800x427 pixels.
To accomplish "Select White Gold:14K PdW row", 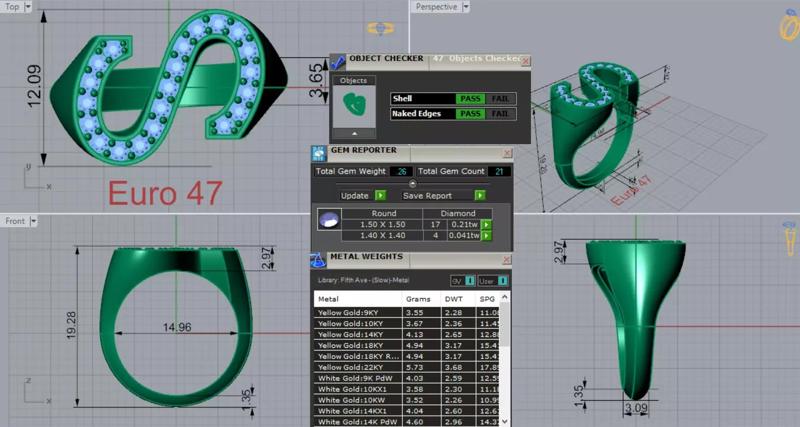I will point(407,421).
